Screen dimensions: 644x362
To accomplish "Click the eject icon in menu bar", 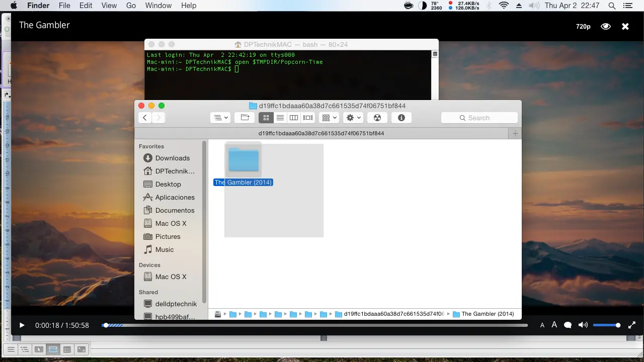I will coord(519,6).
